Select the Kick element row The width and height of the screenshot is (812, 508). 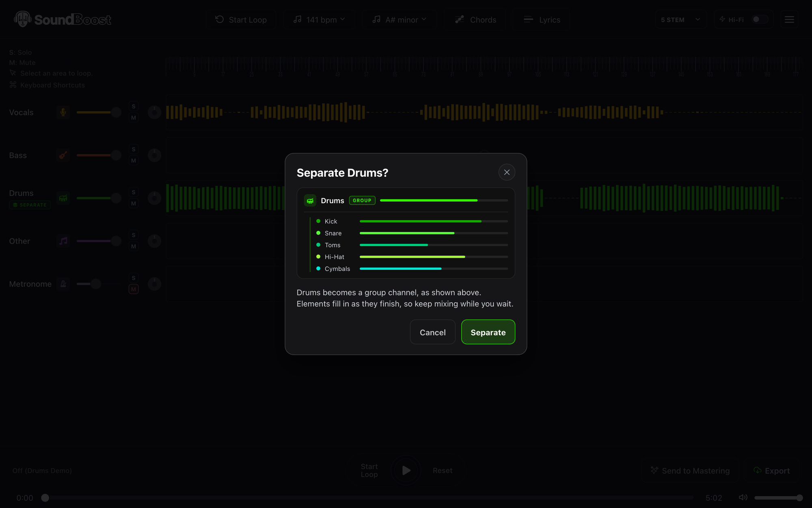(x=412, y=221)
